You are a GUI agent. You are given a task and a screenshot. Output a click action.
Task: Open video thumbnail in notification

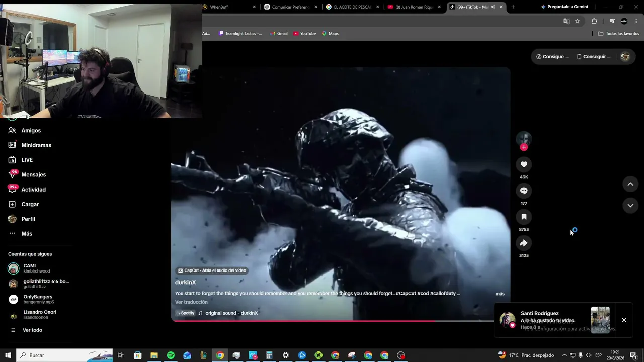click(x=600, y=320)
